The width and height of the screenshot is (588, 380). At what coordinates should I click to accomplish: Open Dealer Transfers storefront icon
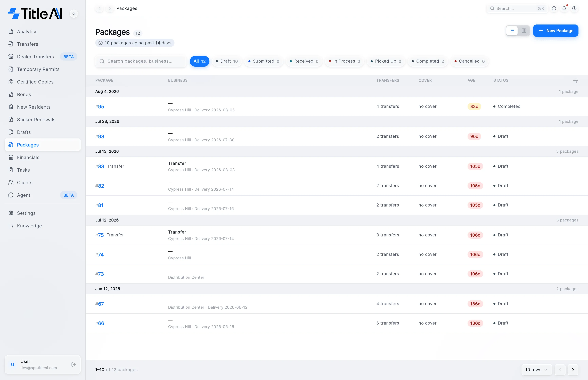(11, 56)
